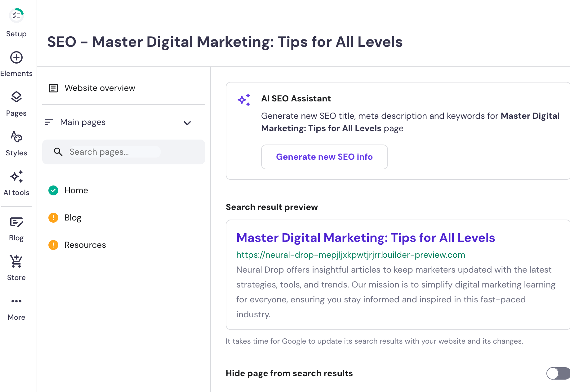The image size is (570, 392).
Task: Open the Store panel
Action: (x=16, y=266)
